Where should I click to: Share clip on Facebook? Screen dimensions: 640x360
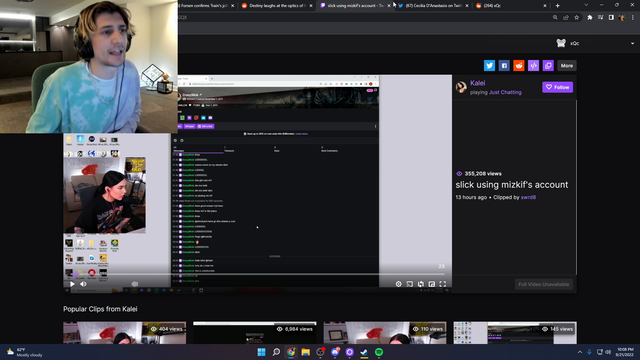click(504, 65)
